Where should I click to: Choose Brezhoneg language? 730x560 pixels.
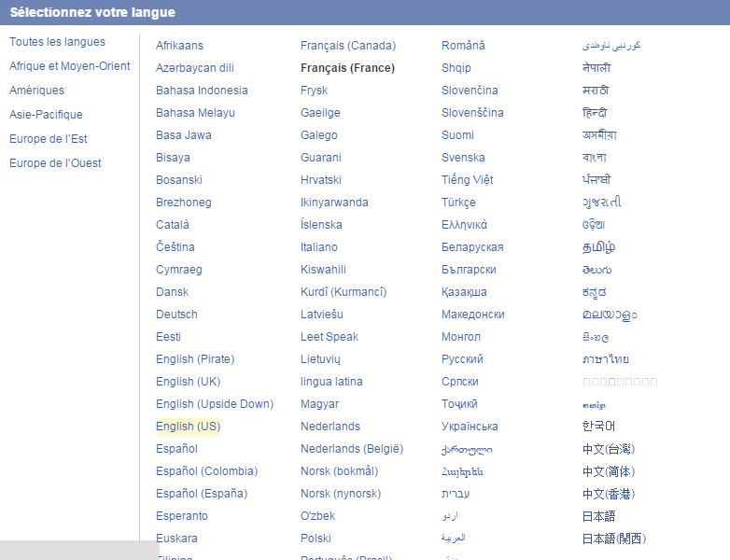click(x=184, y=202)
